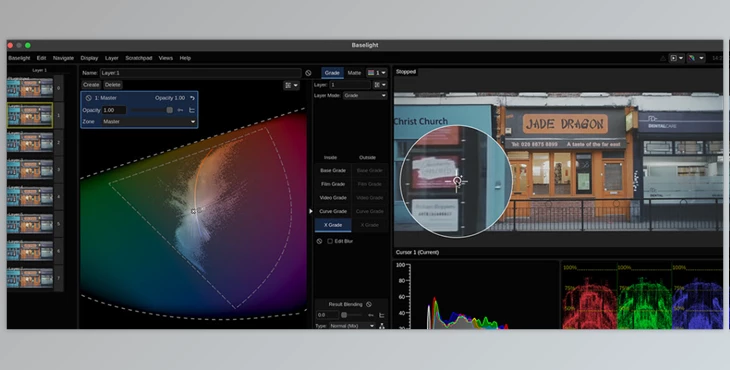Select layer 0 thumbnail in layer list
730x370 pixels.
click(x=30, y=88)
